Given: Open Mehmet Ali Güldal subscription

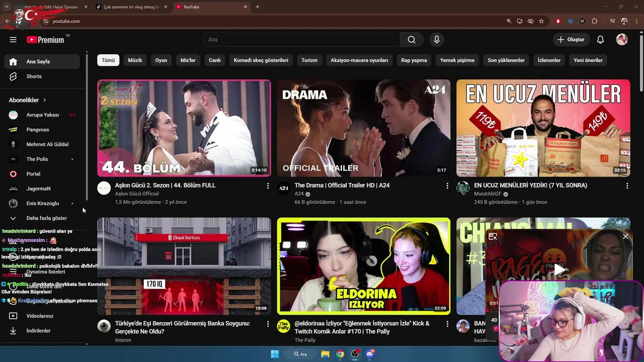Looking at the screenshot, I should [x=42, y=144].
